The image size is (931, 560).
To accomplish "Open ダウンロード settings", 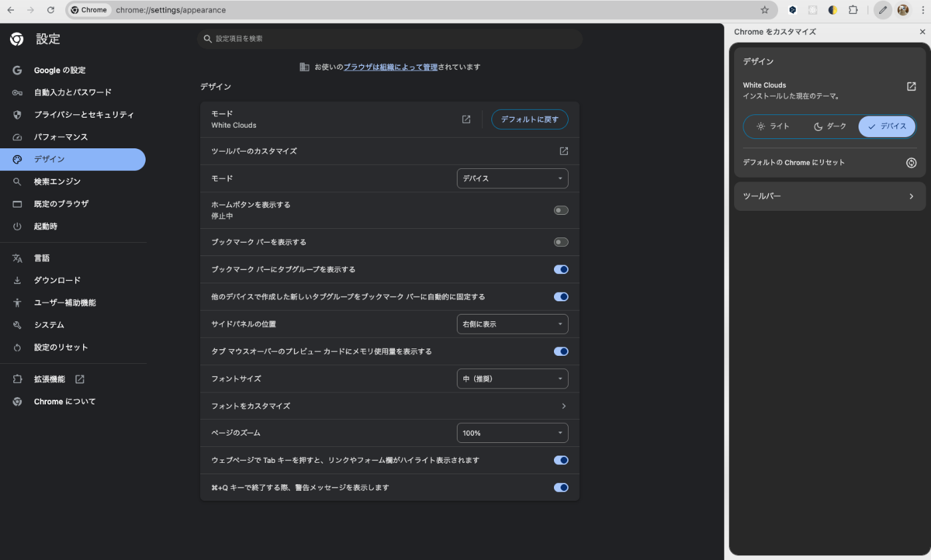I will [72, 281].
